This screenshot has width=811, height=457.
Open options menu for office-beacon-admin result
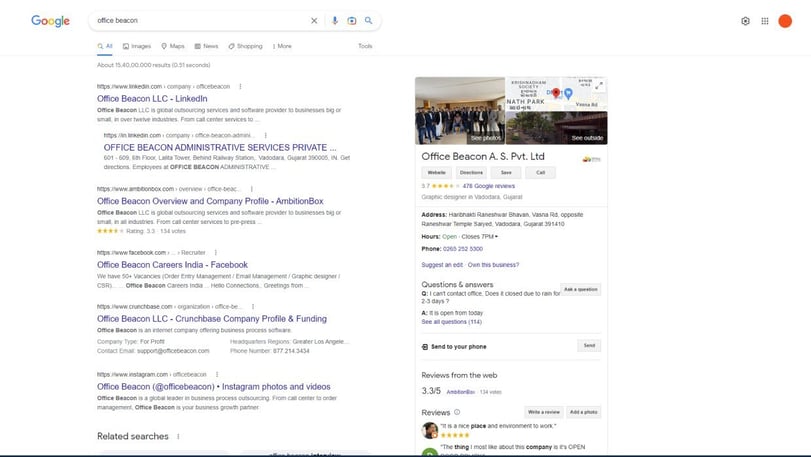coord(265,135)
